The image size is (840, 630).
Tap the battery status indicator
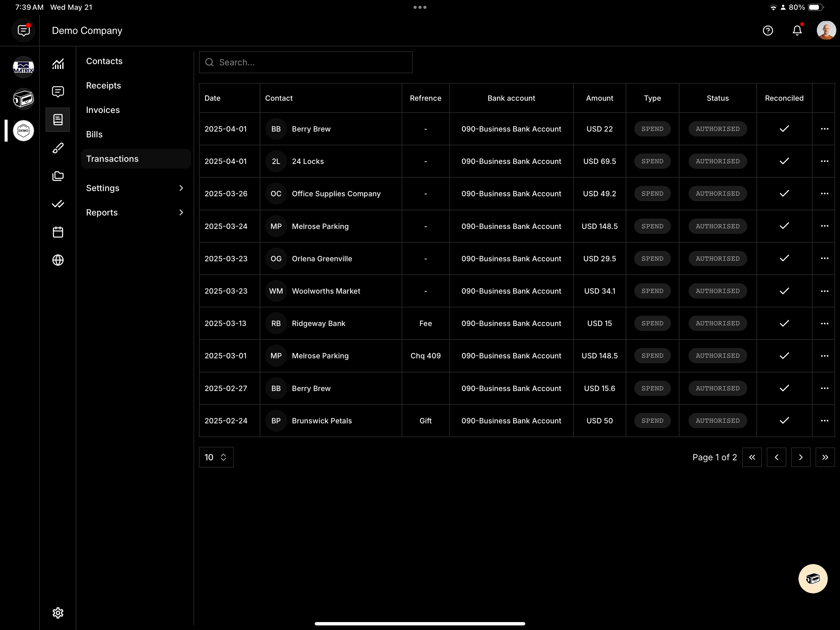coord(815,7)
